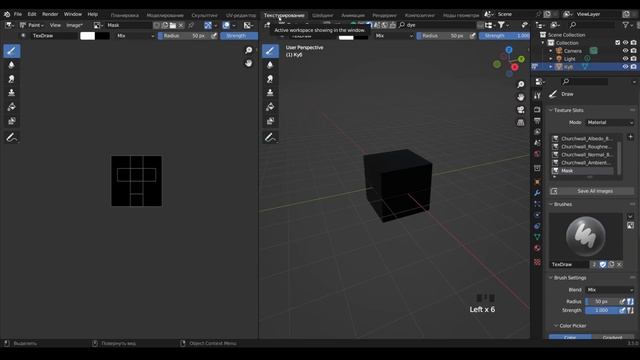Hide the Camera object with eye icon
640x360 pixels.
tap(625, 51)
